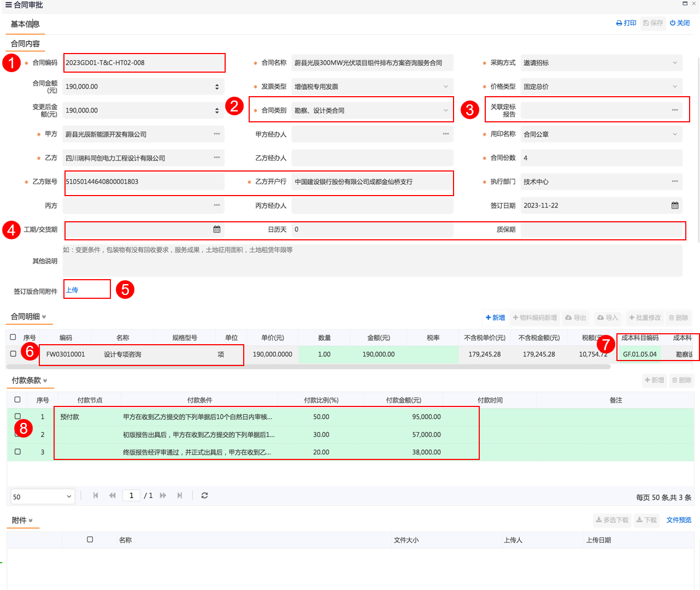This screenshot has height=590, width=700.
Task: Open the 甲方 lookup ellipsis icon
Action: 217,134
